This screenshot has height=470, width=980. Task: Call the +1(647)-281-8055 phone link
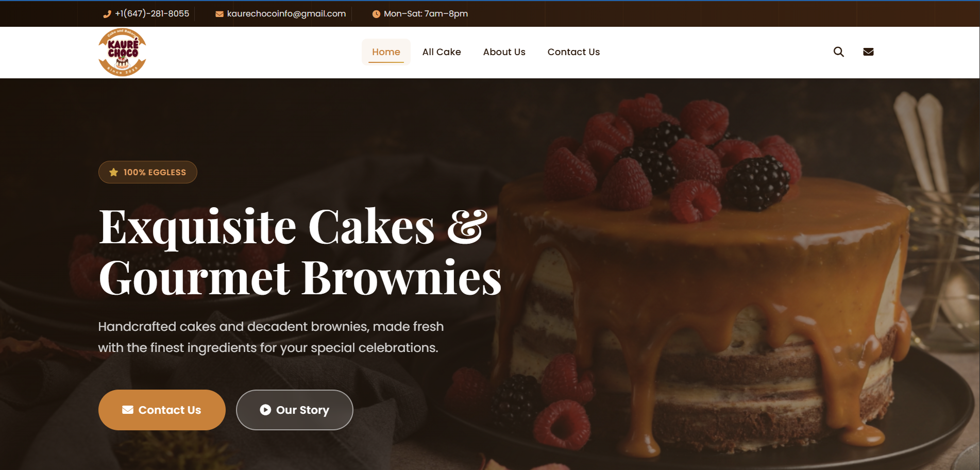click(x=152, y=13)
